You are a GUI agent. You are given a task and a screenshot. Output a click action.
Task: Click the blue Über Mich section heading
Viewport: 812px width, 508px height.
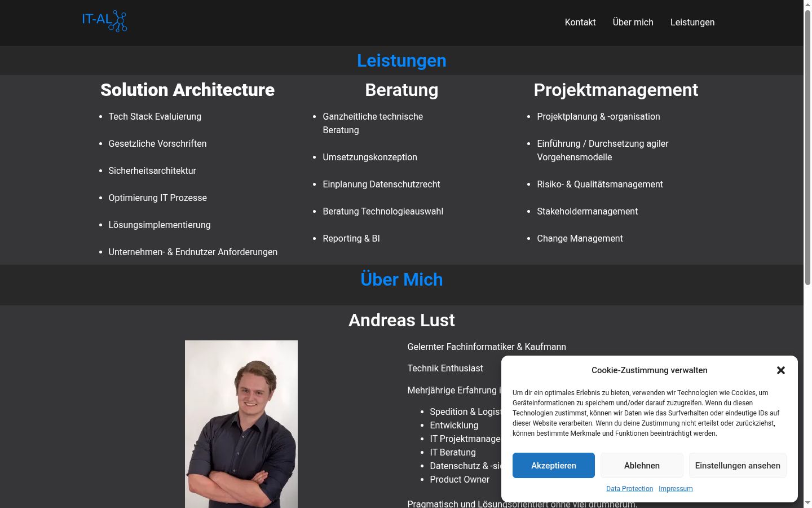pyautogui.click(x=401, y=279)
